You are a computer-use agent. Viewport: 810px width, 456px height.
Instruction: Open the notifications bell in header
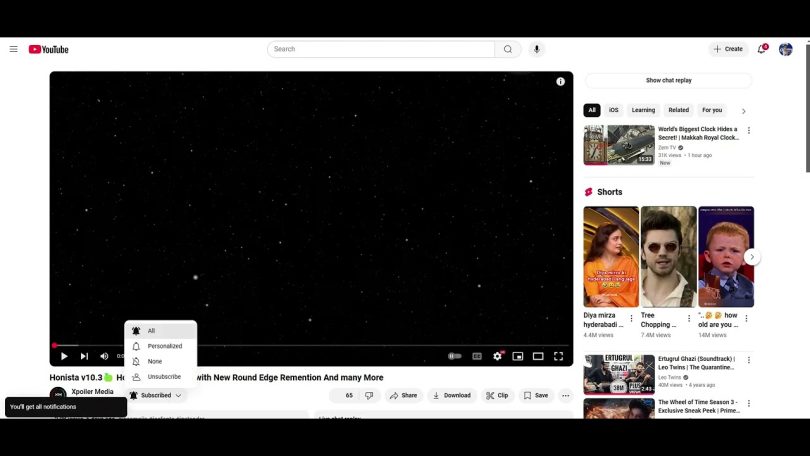click(x=761, y=49)
